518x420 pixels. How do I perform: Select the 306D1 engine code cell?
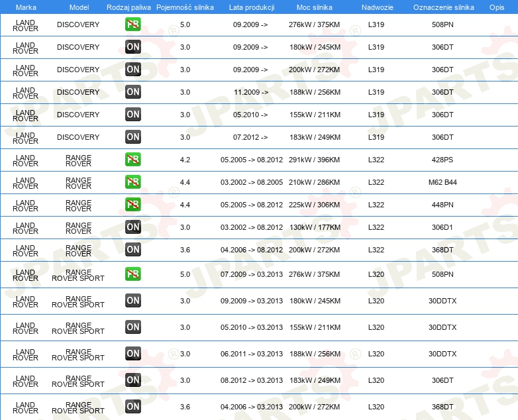[x=442, y=227]
